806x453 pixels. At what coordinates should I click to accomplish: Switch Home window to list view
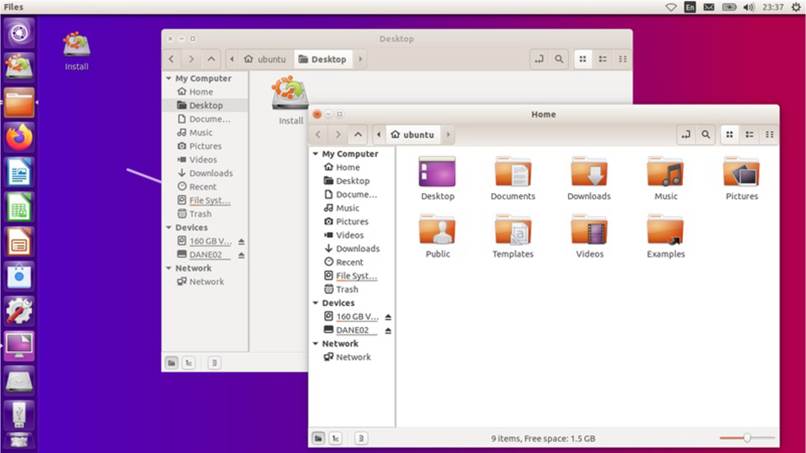pos(749,135)
